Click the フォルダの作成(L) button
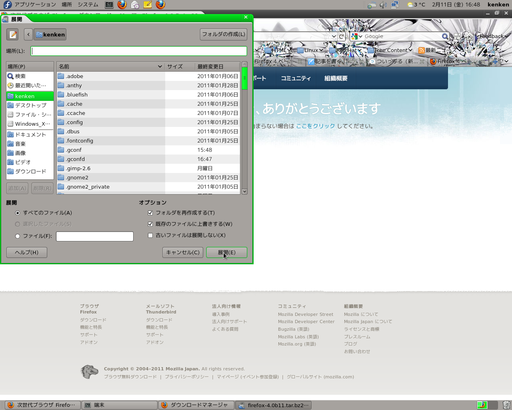Image resolution: width=512 pixels, height=410 pixels. (223, 34)
